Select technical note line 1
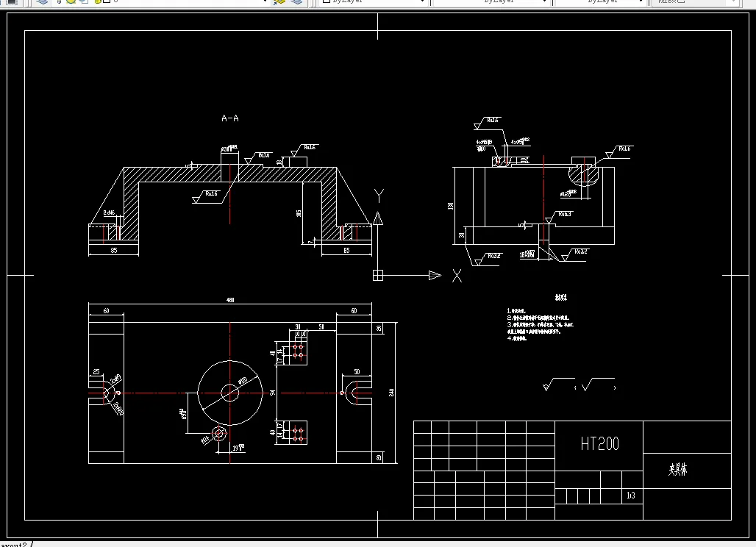 tap(516, 311)
